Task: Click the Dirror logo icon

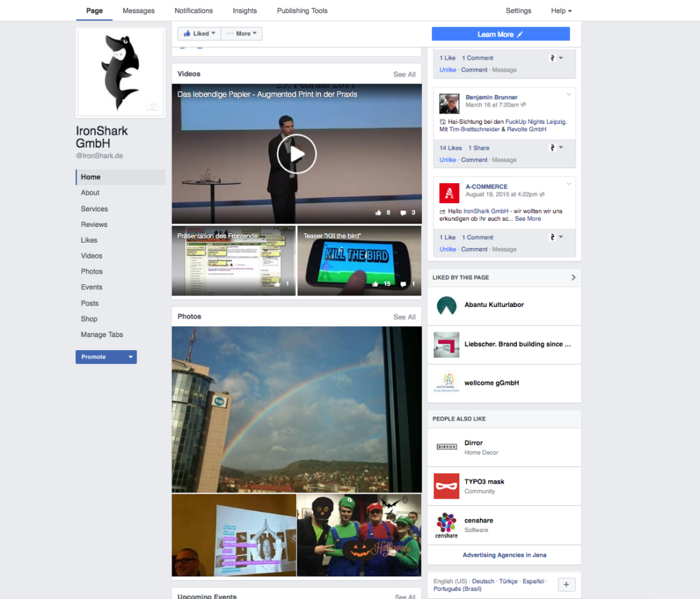Action: [446, 447]
